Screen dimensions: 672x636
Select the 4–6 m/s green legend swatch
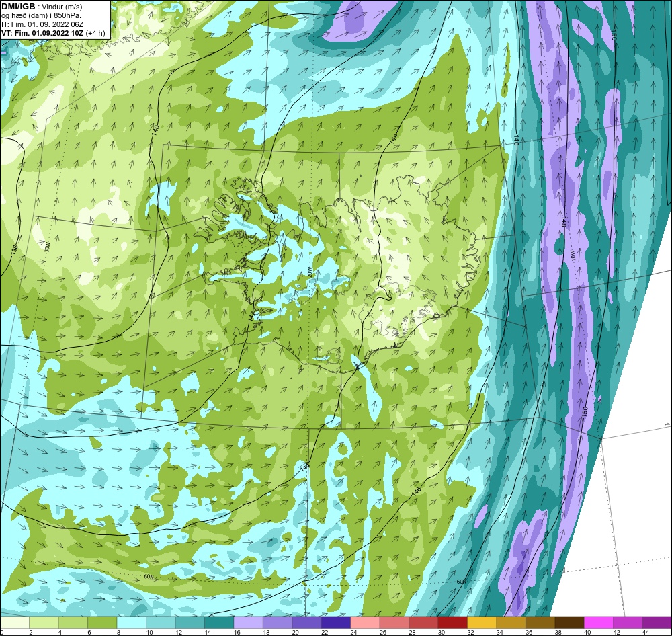click(73, 623)
